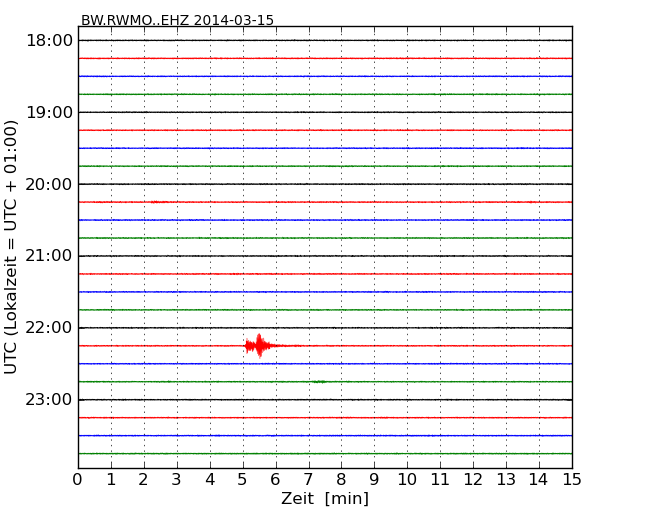This screenshot has width=650, height=520.
Task: Click the small green disturbance near minute 7
Action: click(319, 381)
